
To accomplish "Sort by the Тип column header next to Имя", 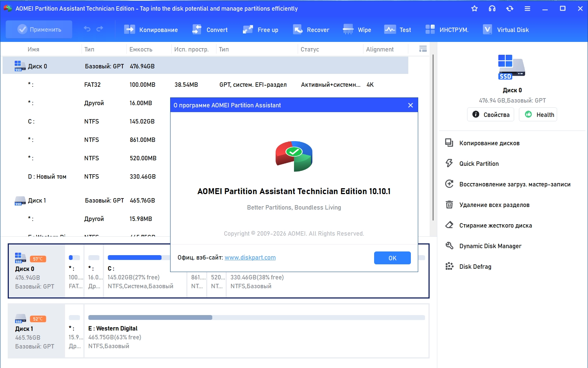I will 89,49.
